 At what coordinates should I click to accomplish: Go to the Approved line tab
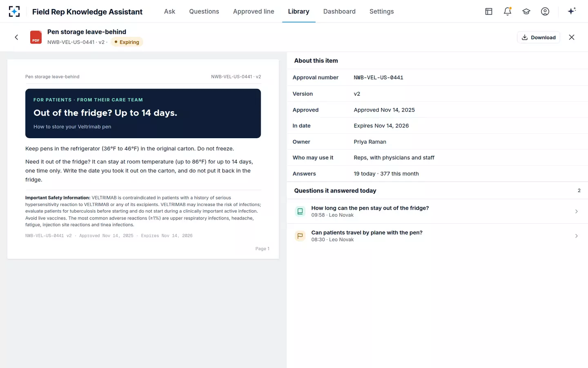tap(254, 11)
